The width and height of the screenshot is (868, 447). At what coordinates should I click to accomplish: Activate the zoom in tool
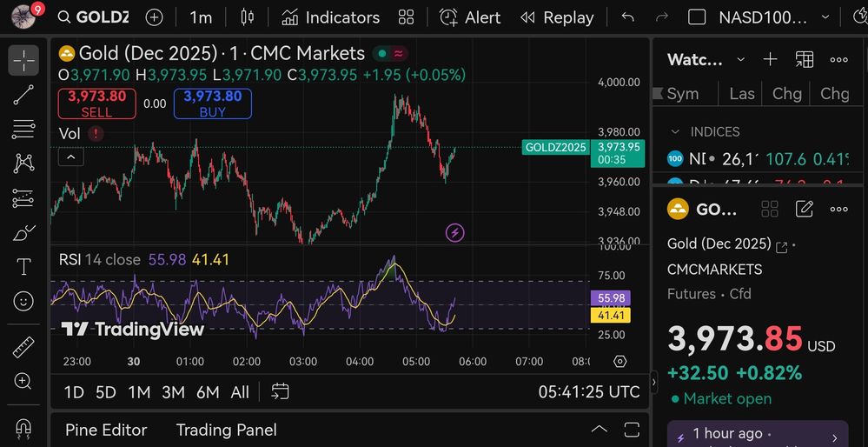pos(23,381)
